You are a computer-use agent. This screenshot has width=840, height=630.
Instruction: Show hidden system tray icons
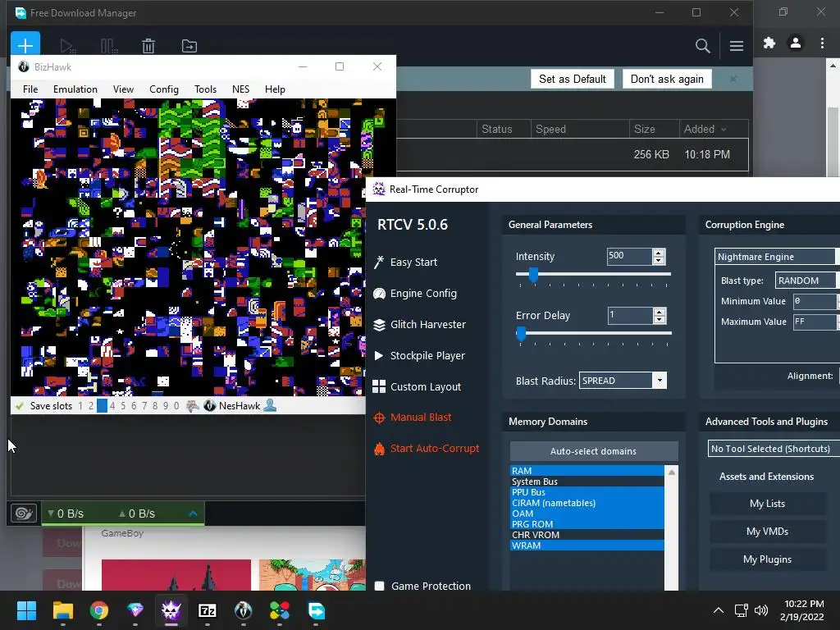[x=719, y=610]
